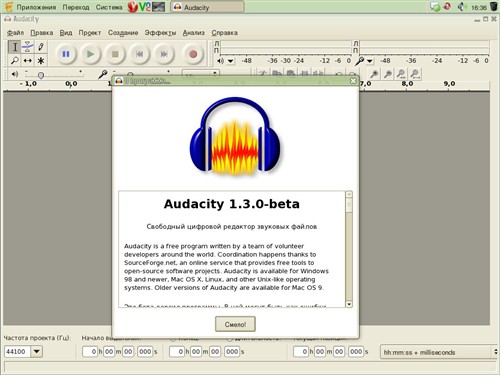This screenshot has width=500, height=375.
Task: Select the Envelope tool
Action: pos(28,47)
